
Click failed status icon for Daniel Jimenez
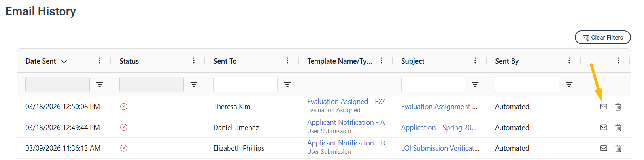pyautogui.click(x=124, y=127)
